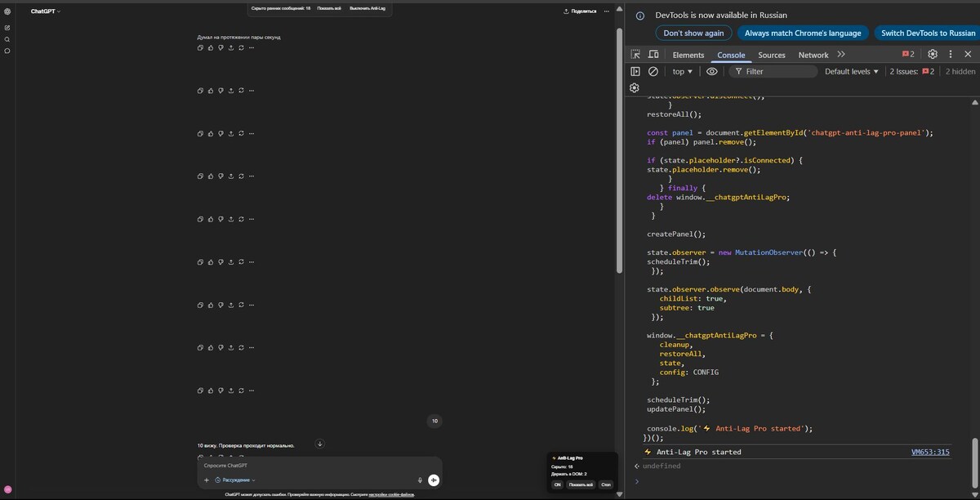This screenshot has width=980, height=500.
Task: Close the DevTools panel
Action: click(969, 55)
